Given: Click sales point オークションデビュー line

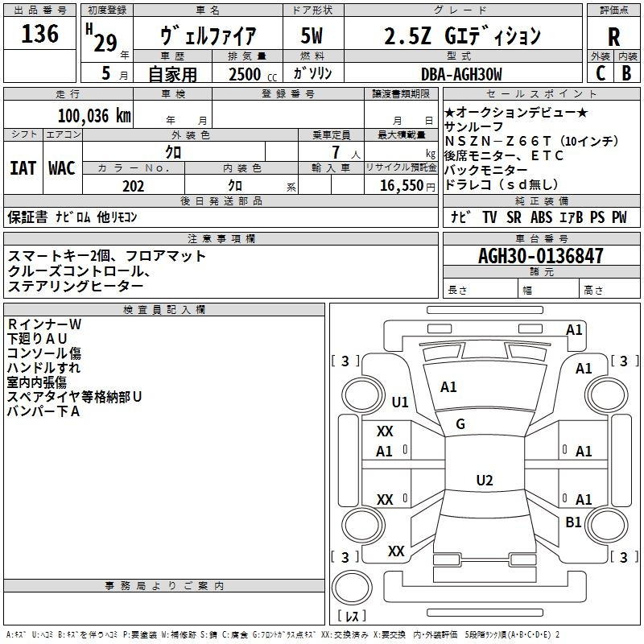Looking at the screenshot, I should (x=516, y=112).
